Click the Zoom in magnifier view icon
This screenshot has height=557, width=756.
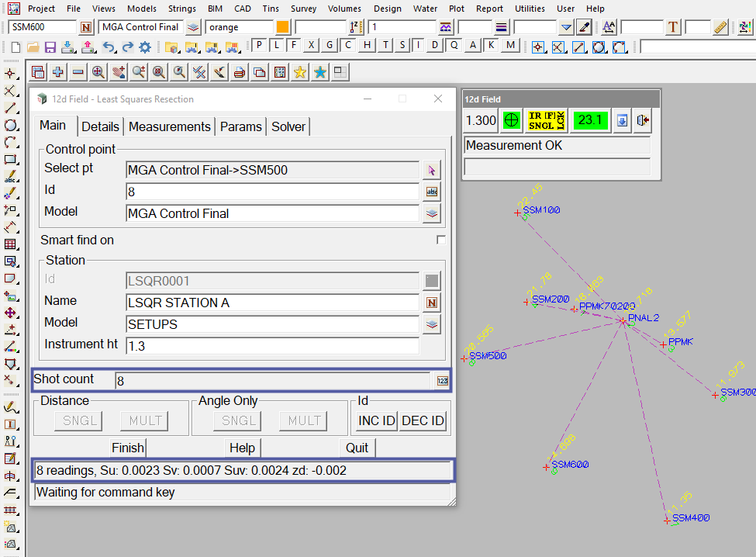98,72
